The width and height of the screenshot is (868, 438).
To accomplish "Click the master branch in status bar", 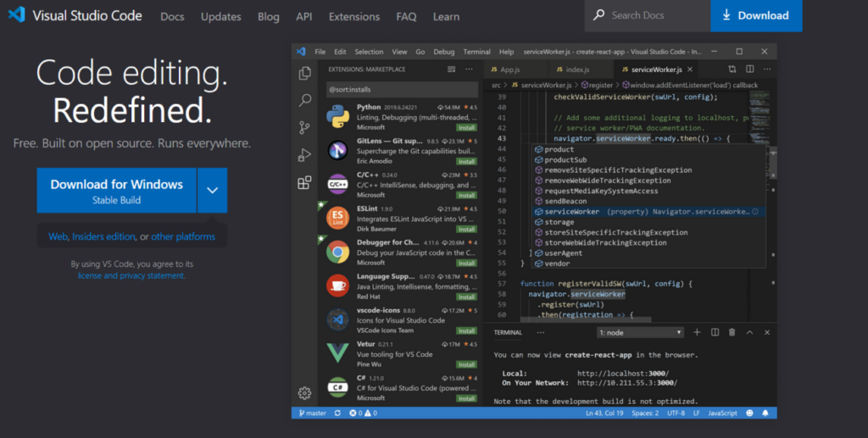I will [311, 413].
